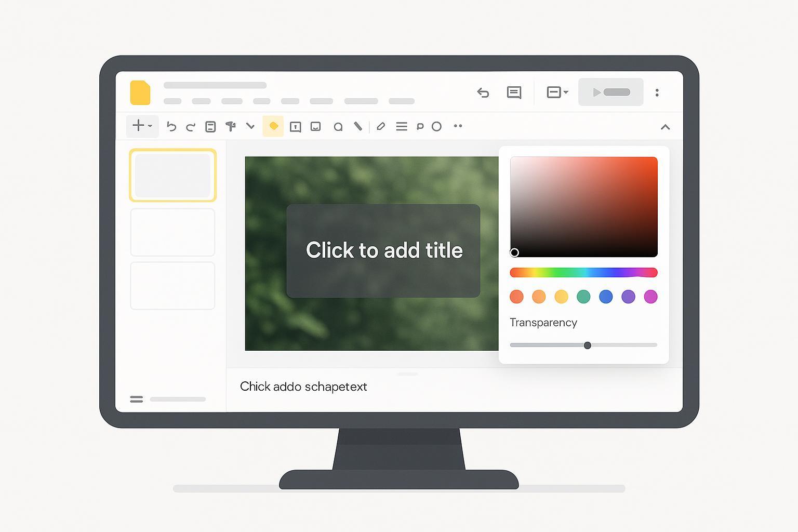Undo using the toolbar undo arrow

(171, 127)
